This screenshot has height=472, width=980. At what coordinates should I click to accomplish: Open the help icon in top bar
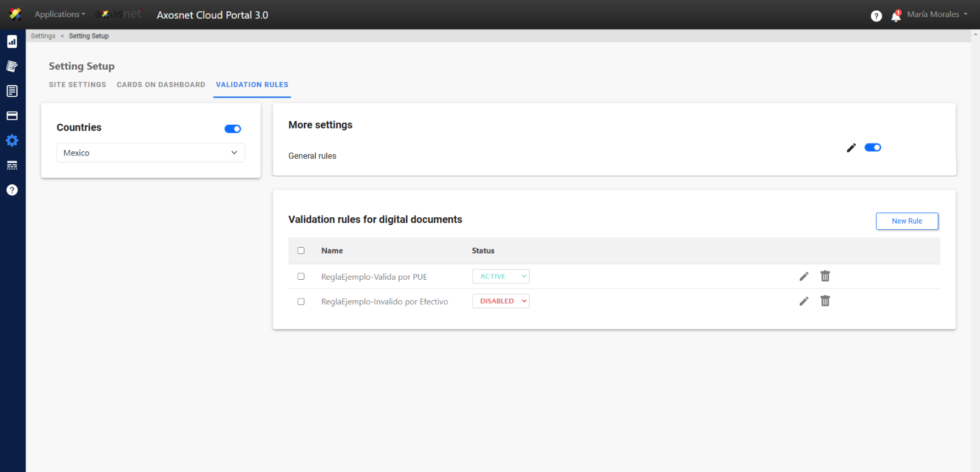coord(876,16)
